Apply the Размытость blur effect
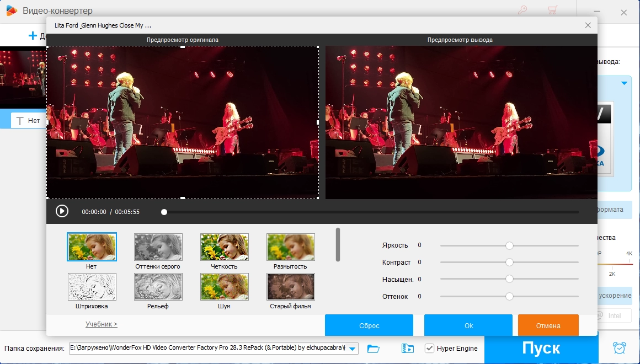The height and width of the screenshot is (364, 640). (x=291, y=247)
